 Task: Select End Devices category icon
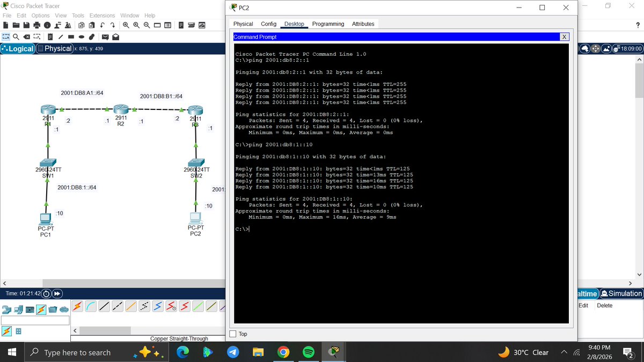[18, 309]
